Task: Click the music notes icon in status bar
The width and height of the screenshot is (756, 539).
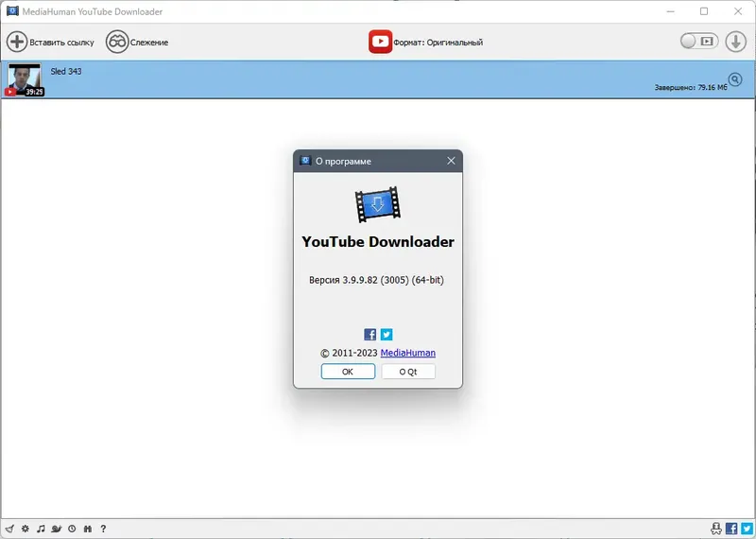Action: [41, 529]
